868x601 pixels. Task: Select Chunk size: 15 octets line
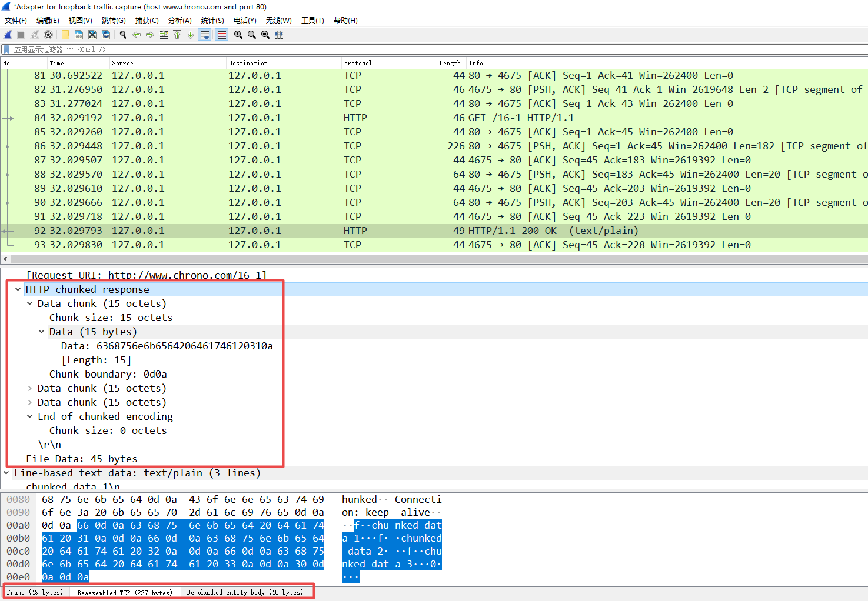pos(111,318)
